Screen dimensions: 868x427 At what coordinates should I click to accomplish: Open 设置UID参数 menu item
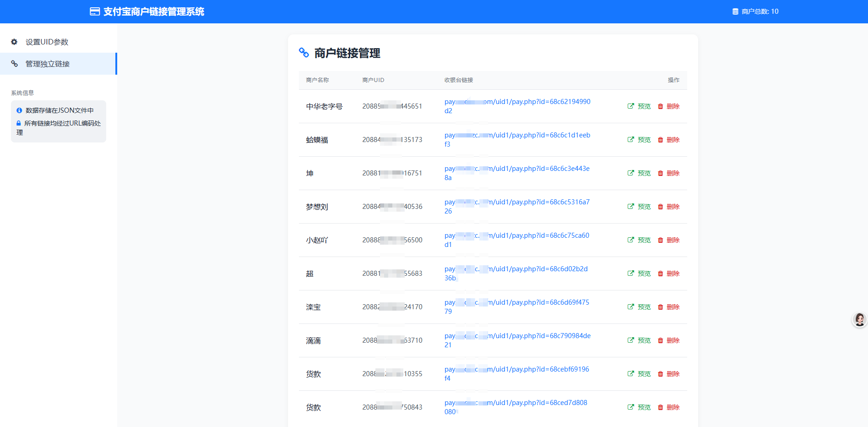(x=47, y=42)
